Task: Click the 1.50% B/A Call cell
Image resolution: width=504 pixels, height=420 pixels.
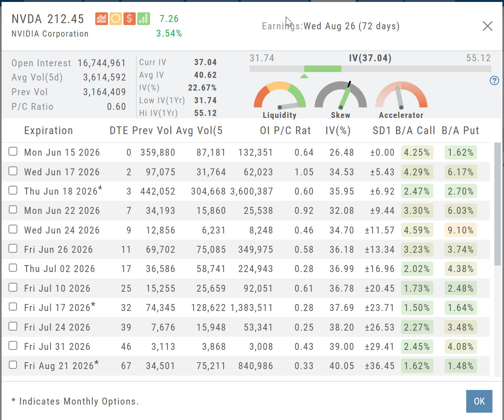Action: 417,308
